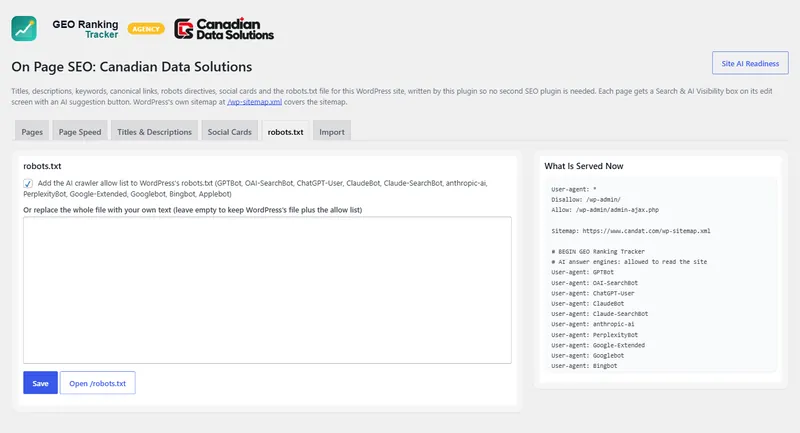Screen dimensions: 800x433
Task: Click the 'User-agent: GPTBot' line
Action: [x=582, y=272]
